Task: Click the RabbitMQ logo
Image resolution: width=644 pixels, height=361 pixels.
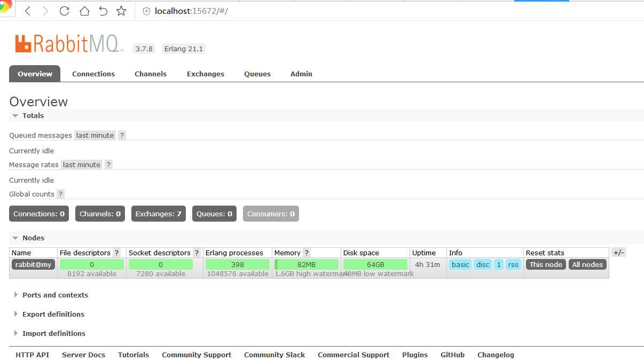Action: point(69,44)
